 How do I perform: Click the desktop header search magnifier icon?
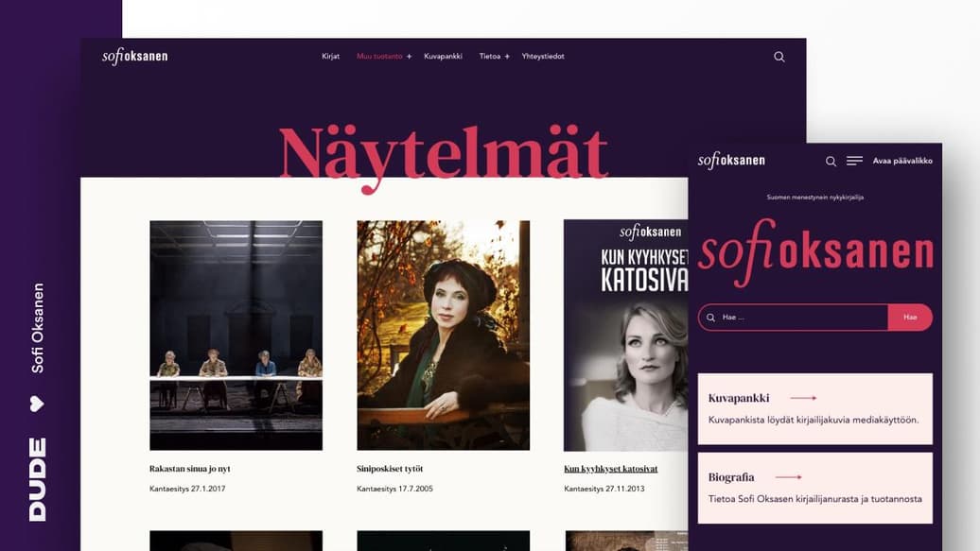[779, 56]
